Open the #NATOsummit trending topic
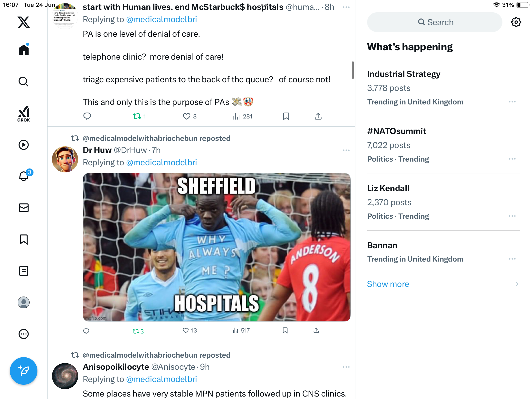 (444, 145)
